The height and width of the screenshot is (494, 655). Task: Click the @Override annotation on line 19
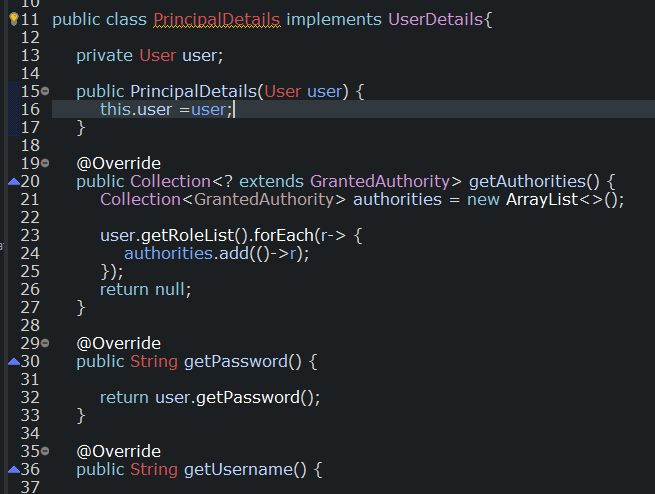[119, 163]
